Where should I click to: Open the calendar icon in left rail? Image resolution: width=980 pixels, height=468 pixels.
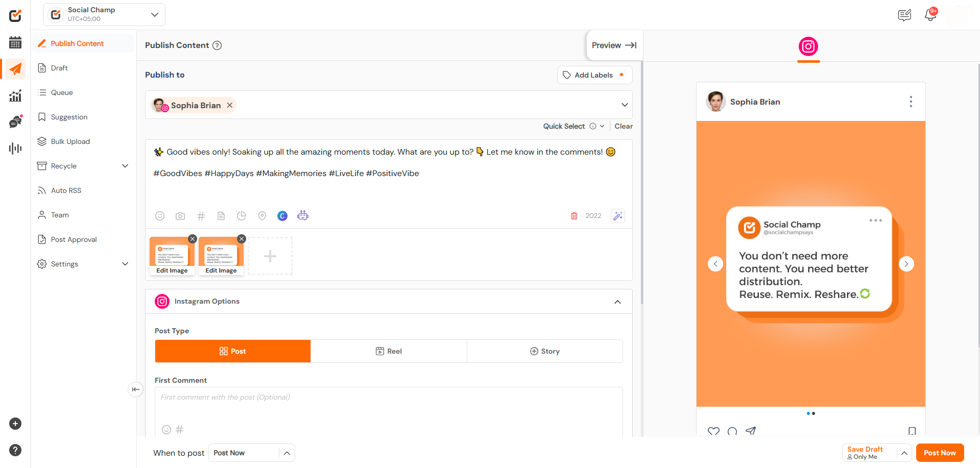tap(15, 42)
